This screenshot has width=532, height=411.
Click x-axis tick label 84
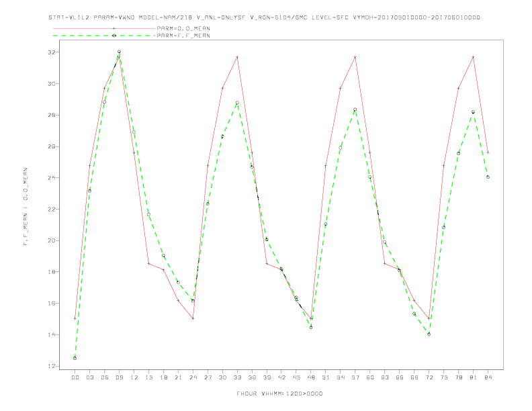pyautogui.click(x=488, y=377)
